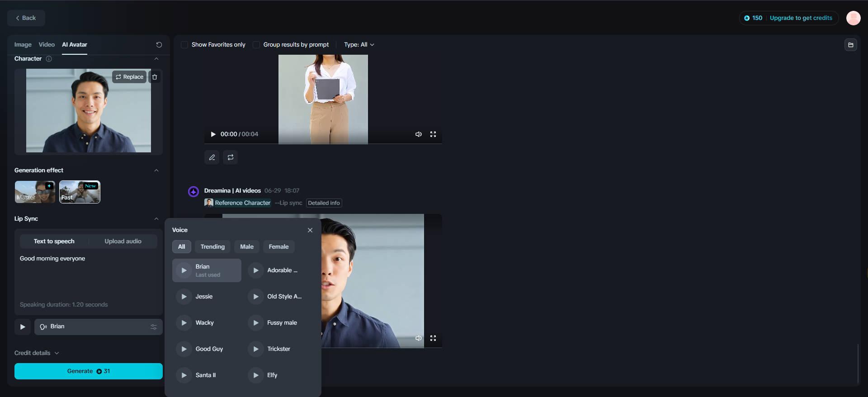Select the Fast generation effect

[80, 192]
